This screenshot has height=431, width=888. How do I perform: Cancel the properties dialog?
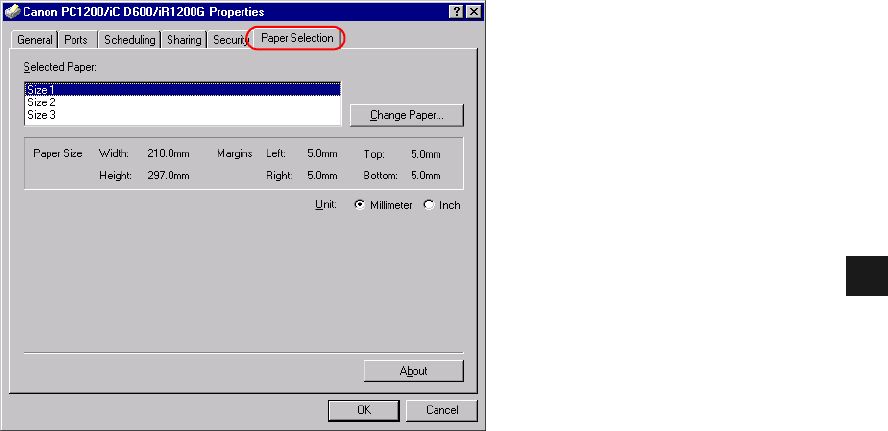tap(442, 410)
